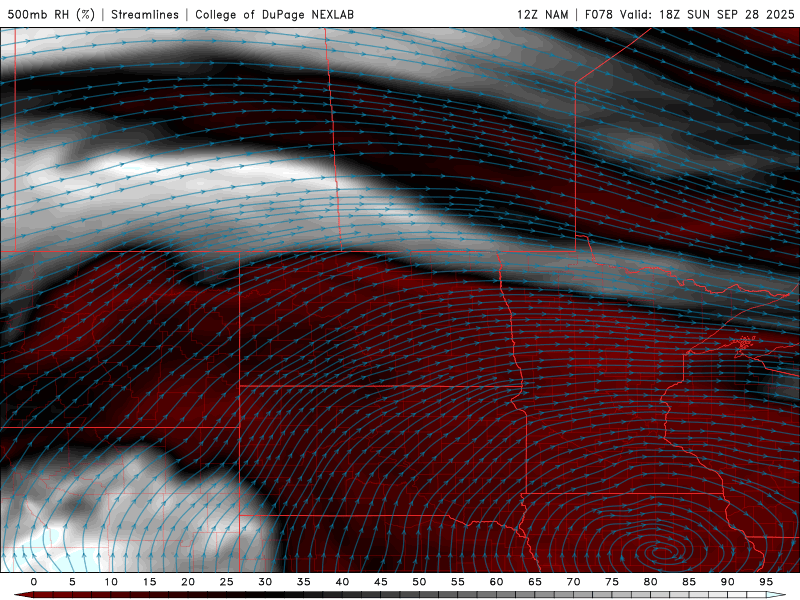
Task: Select the 35 value on the colorbar scale
Action: [303, 582]
